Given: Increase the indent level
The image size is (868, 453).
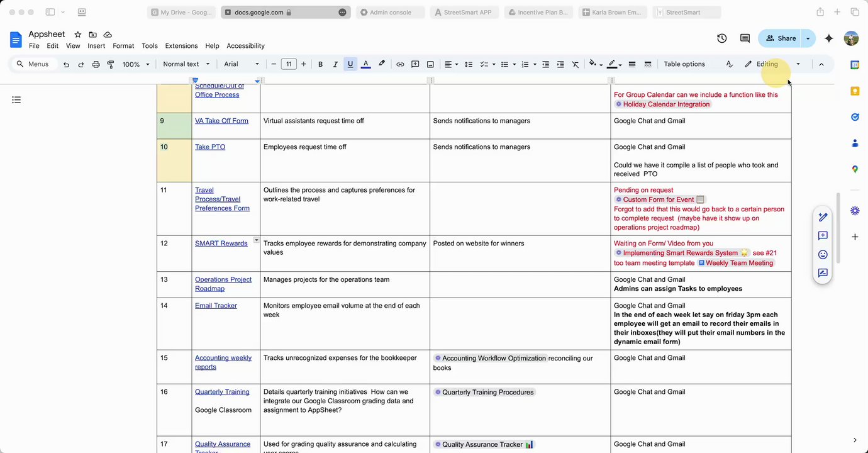Looking at the screenshot, I should [560, 64].
